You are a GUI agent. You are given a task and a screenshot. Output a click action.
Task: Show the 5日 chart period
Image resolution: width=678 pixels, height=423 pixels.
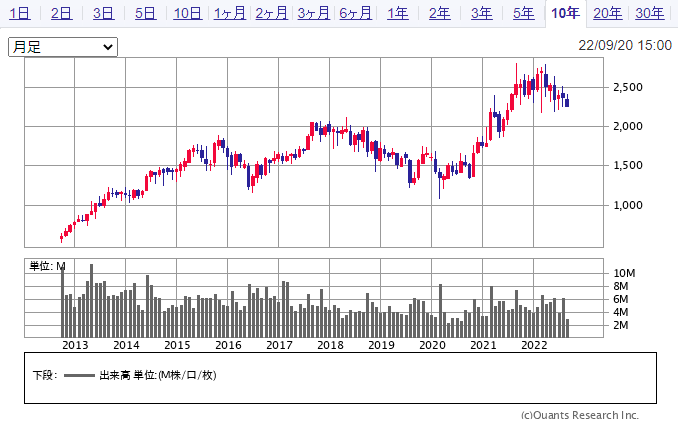point(145,13)
